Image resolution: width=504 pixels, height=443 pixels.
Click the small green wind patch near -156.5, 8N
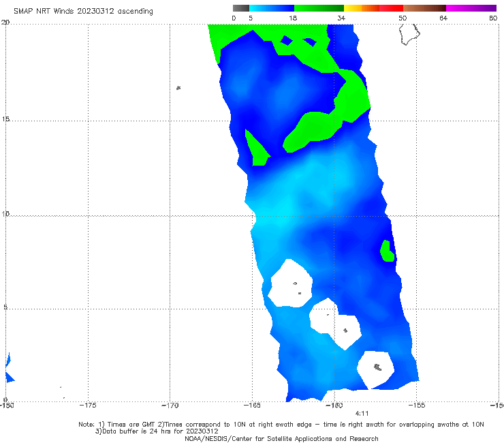pos(387,251)
